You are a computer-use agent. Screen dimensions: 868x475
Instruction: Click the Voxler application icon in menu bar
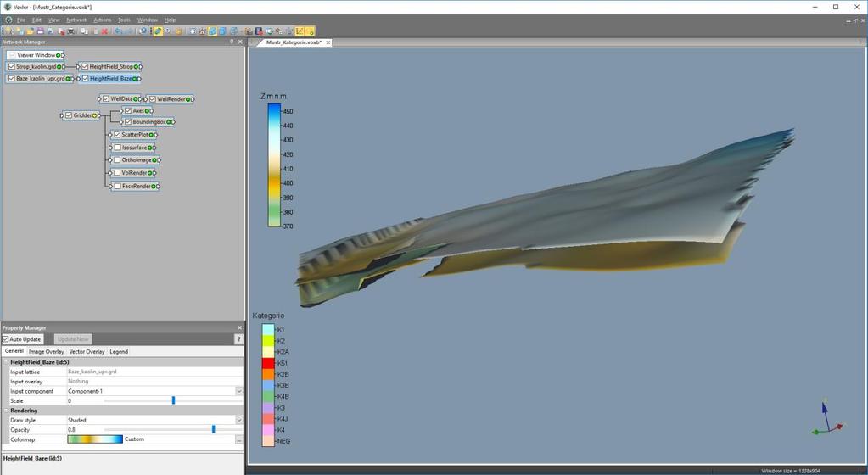8,20
